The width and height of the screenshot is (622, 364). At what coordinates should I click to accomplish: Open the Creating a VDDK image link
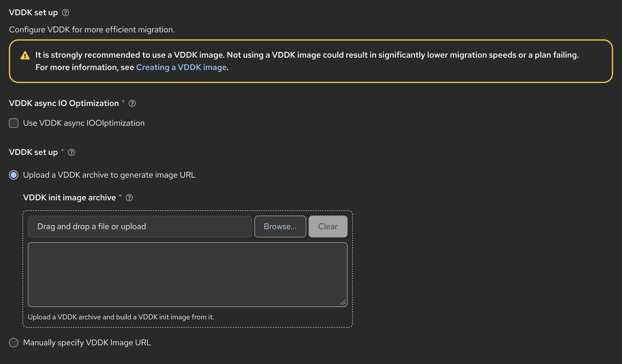[x=181, y=67]
